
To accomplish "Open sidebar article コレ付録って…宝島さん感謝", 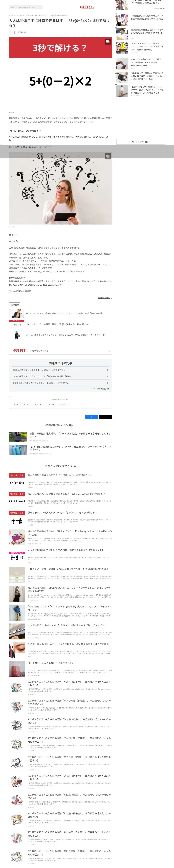I will tap(147, 76).
